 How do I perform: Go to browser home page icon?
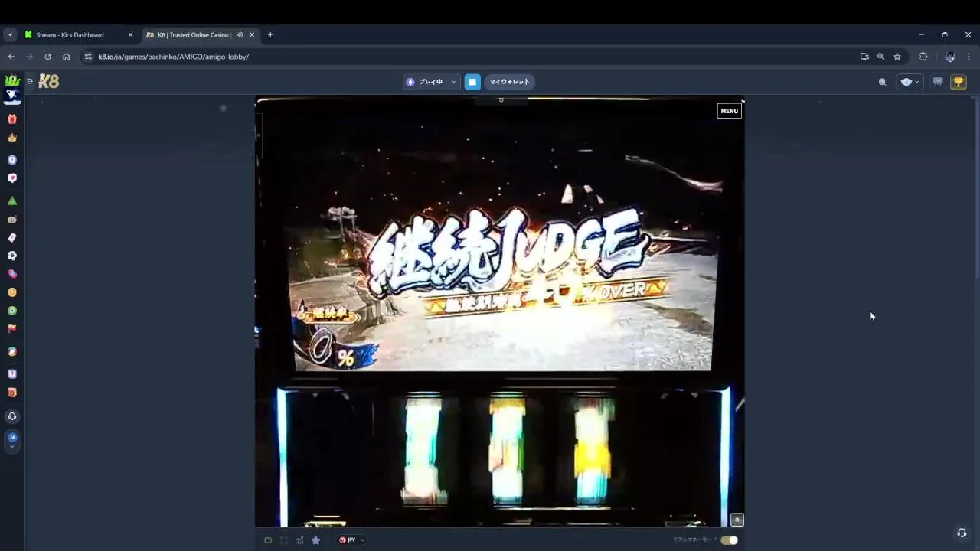[66, 57]
